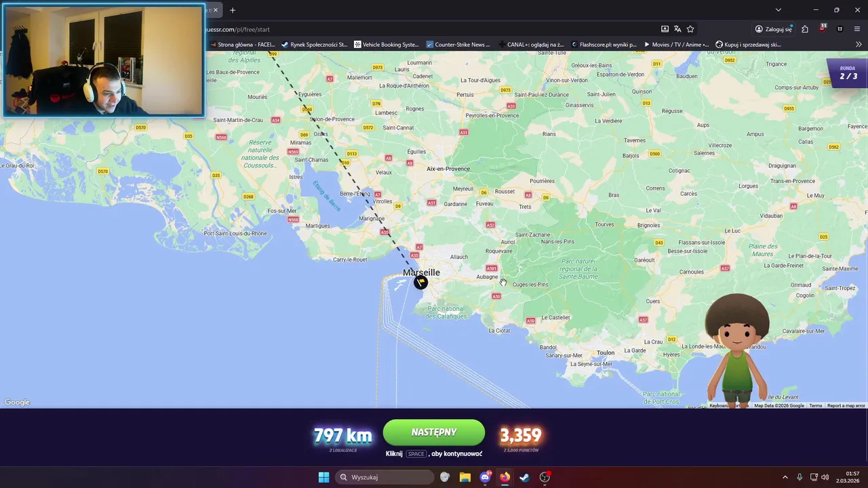Viewport: 868px width, 488px height.
Task: Click the RUNDA 2 / 3 round indicator
Action: [x=848, y=73]
